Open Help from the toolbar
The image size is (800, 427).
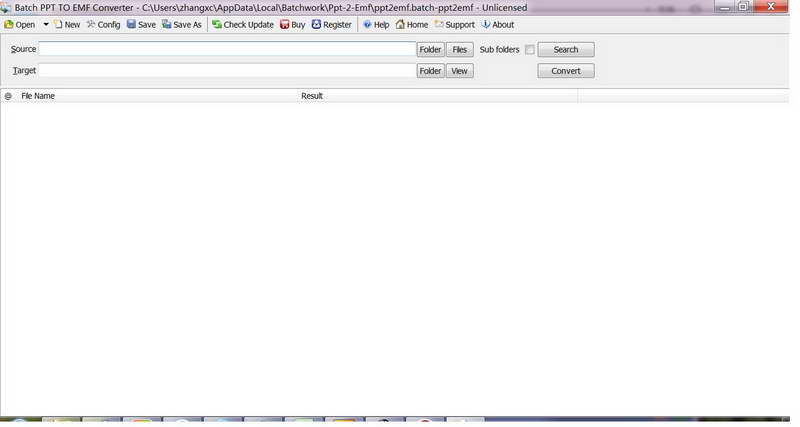coord(376,24)
